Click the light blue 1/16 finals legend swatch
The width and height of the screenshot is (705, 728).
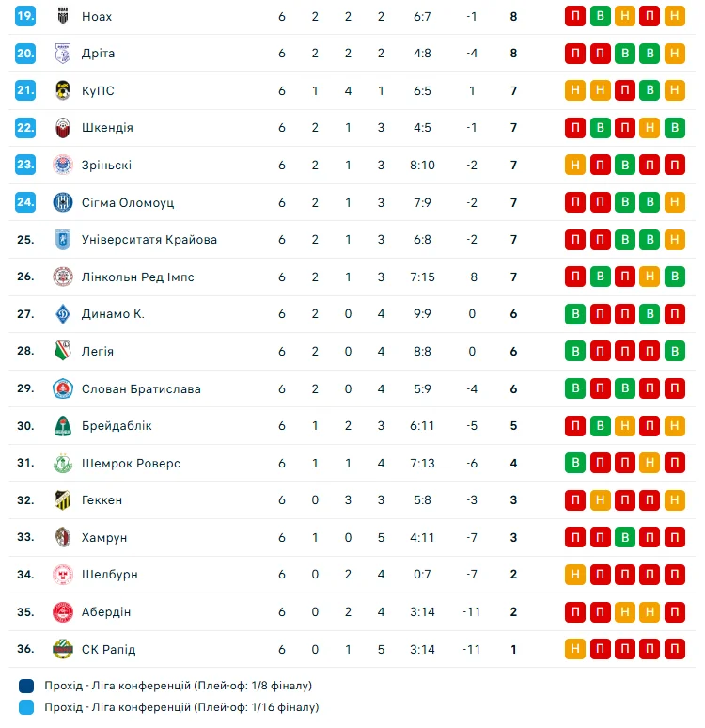[x=26, y=706]
